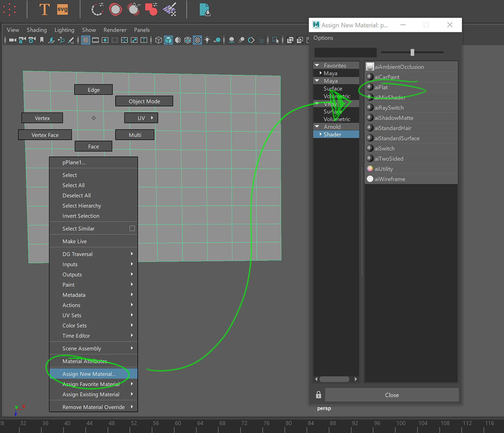The width and height of the screenshot is (504, 433).
Task: Toggle Wireframe on Shaded display
Action: [188, 40]
